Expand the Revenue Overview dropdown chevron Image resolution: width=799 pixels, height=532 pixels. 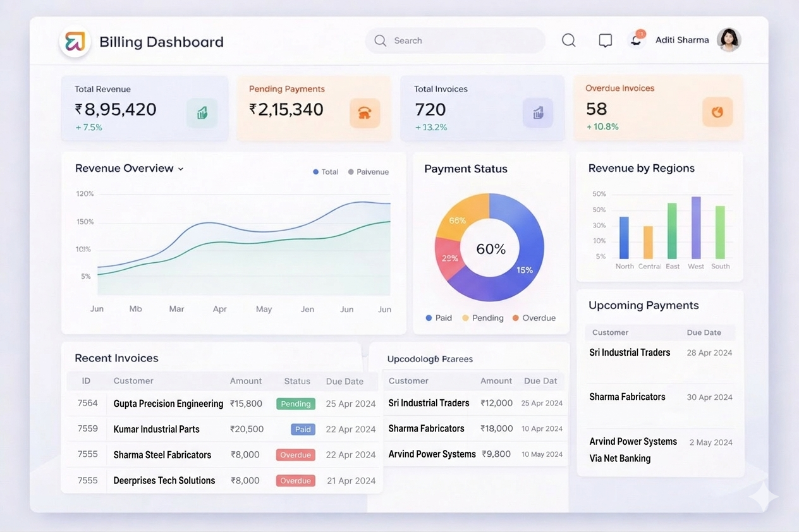(x=181, y=169)
